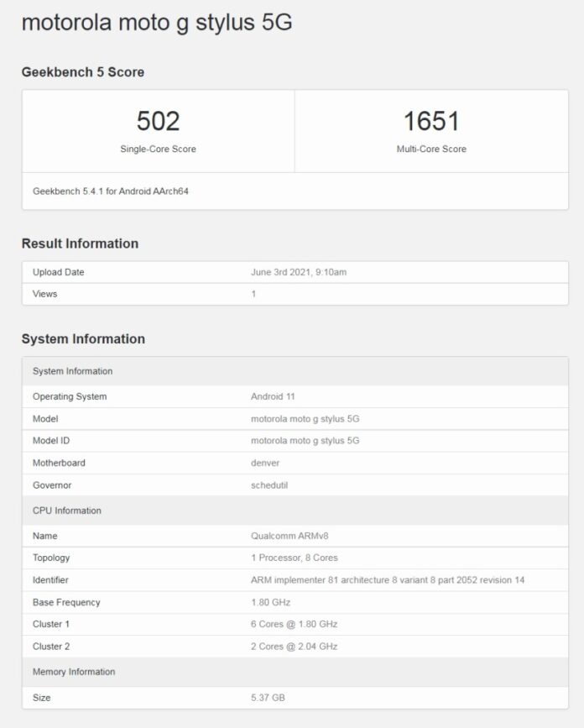Click the Result Information heading
This screenshot has height=728, width=584.
tap(80, 244)
